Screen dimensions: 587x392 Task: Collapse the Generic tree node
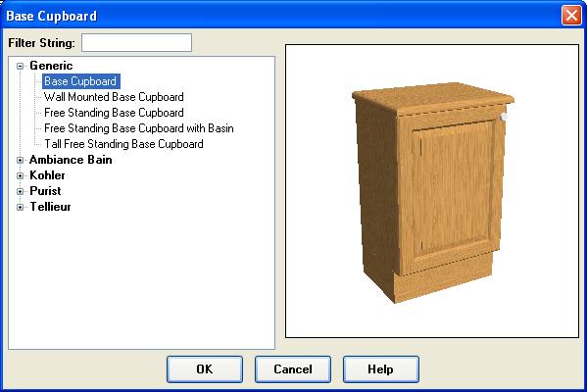tap(21, 67)
